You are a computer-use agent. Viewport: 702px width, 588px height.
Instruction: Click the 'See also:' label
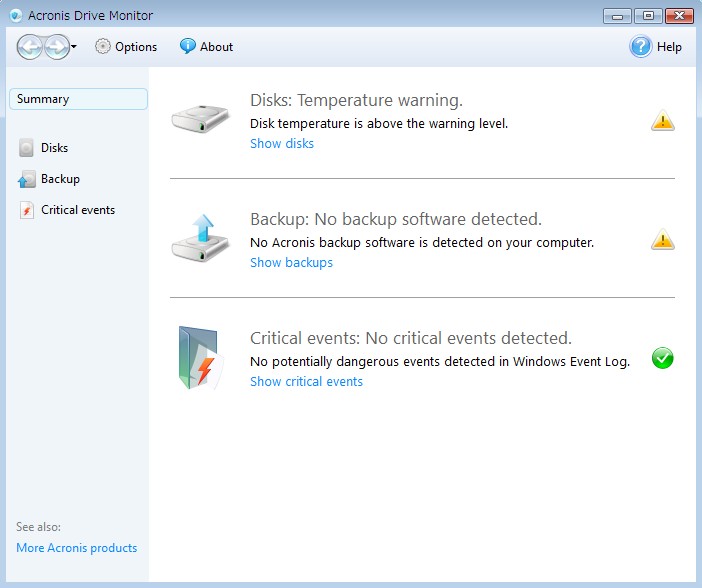coord(39,527)
